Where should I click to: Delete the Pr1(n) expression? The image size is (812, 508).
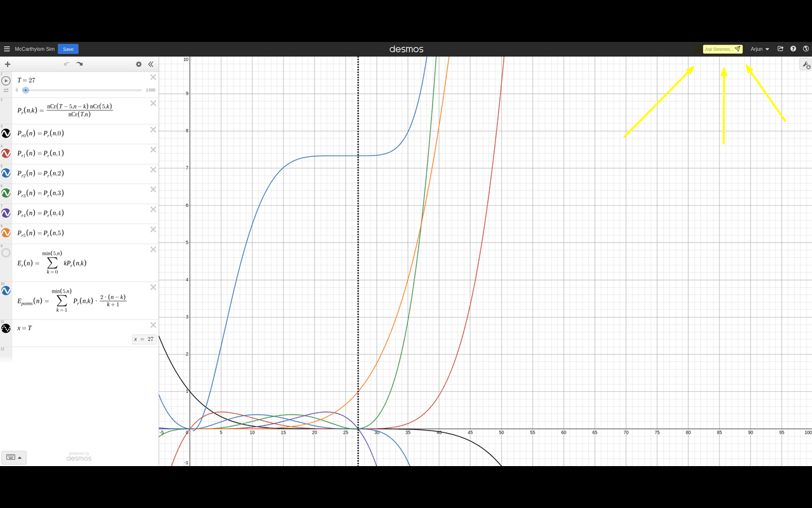tap(153, 150)
